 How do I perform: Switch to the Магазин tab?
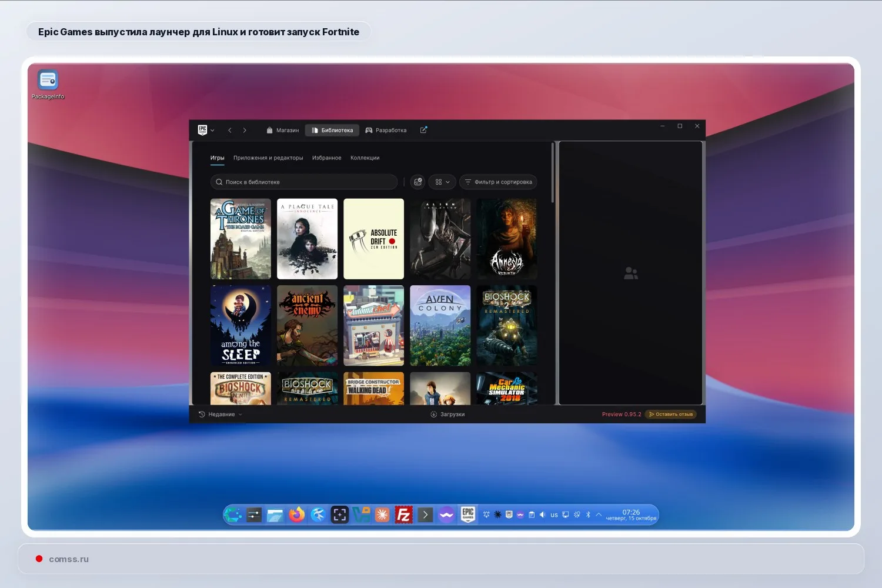(x=282, y=131)
